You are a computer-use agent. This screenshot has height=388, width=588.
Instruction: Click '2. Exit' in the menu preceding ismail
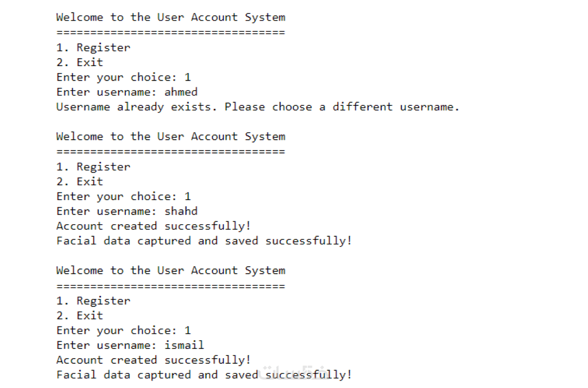pos(80,315)
